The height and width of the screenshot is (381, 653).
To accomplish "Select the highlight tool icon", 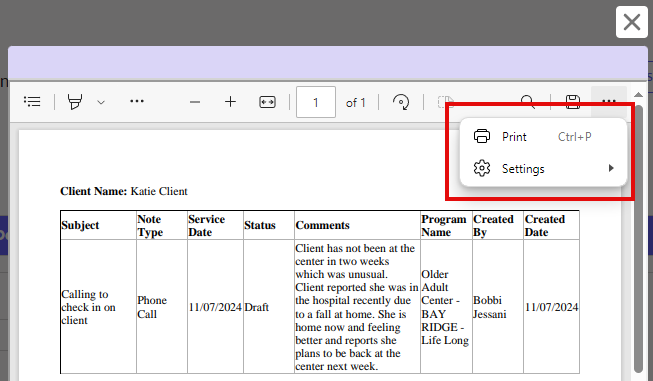I will [x=75, y=102].
